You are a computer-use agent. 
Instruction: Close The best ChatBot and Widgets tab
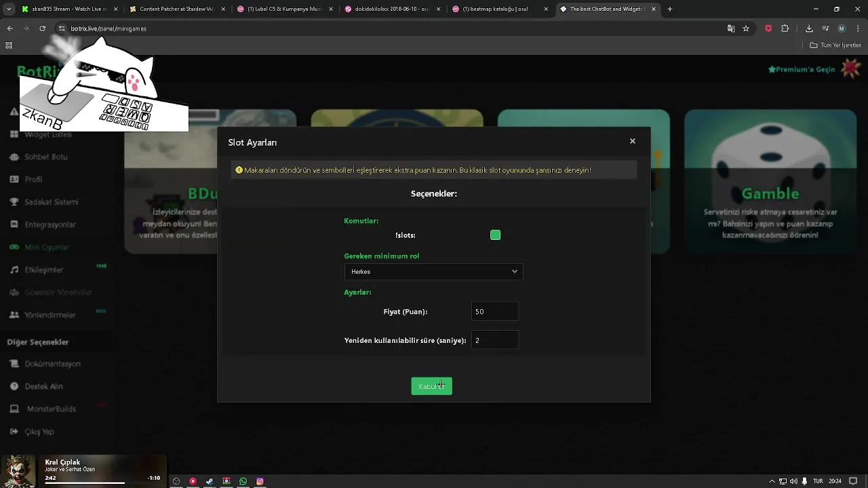(654, 9)
